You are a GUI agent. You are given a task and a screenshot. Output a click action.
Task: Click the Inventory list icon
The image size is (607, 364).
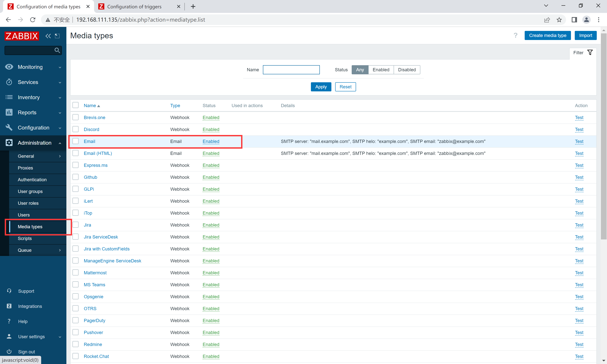pyautogui.click(x=9, y=97)
